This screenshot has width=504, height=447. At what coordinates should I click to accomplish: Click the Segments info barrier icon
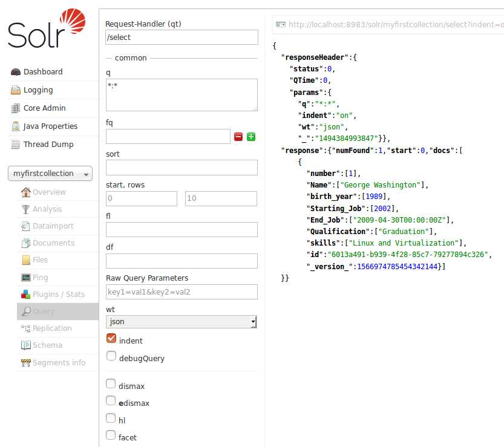pos(25,363)
